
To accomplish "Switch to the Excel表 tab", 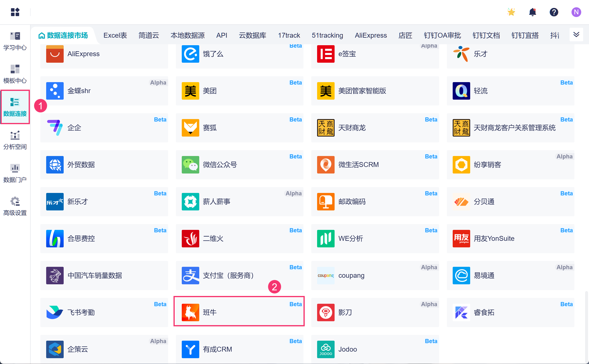I will 115,35.
